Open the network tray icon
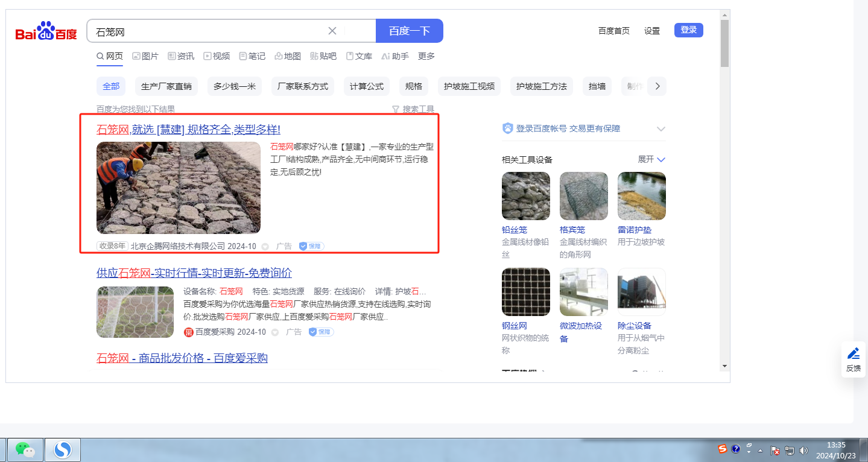868x462 pixels. (790, 451)
